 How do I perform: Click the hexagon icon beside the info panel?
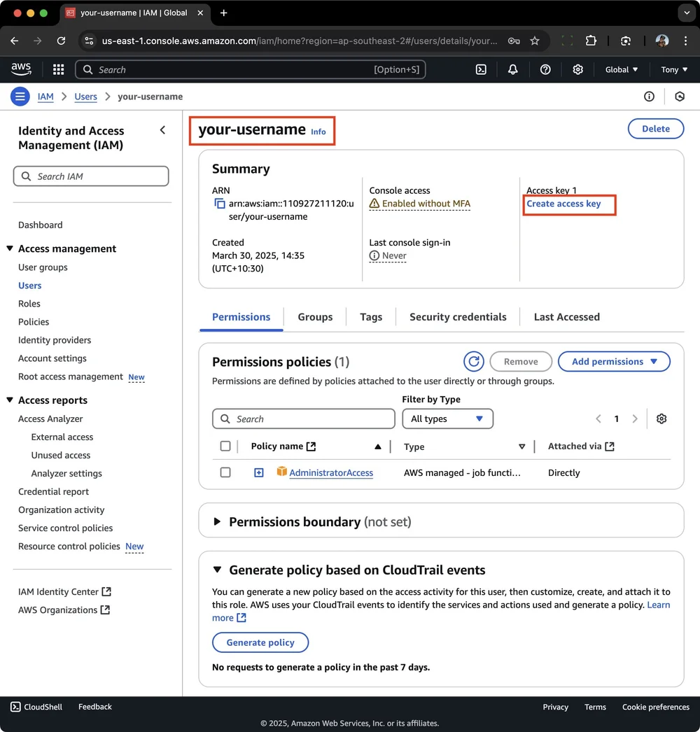pyautogui.click(x=680, y=97)
